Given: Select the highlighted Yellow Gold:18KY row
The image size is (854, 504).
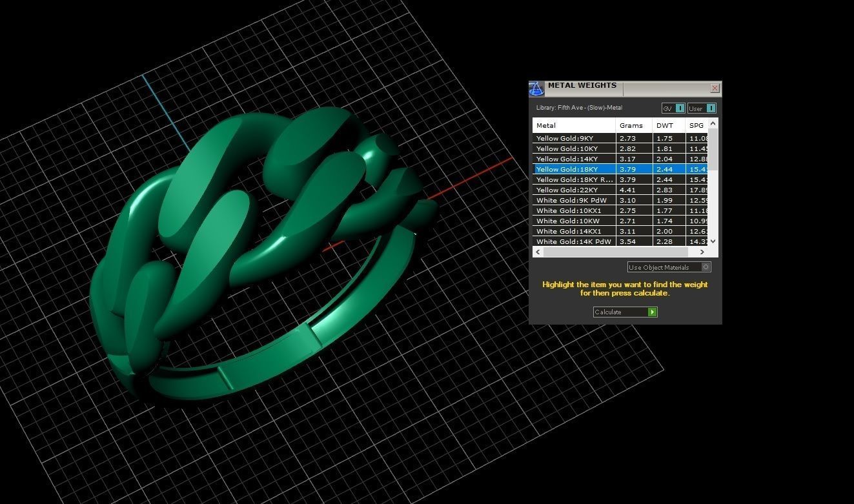Looking at the screenshot, I should (x=620, y=169).
